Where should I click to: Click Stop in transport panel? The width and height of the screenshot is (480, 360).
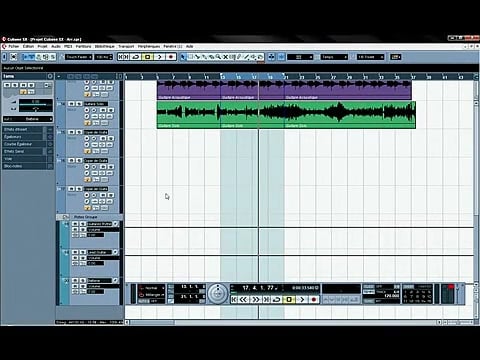coord(289,300)
